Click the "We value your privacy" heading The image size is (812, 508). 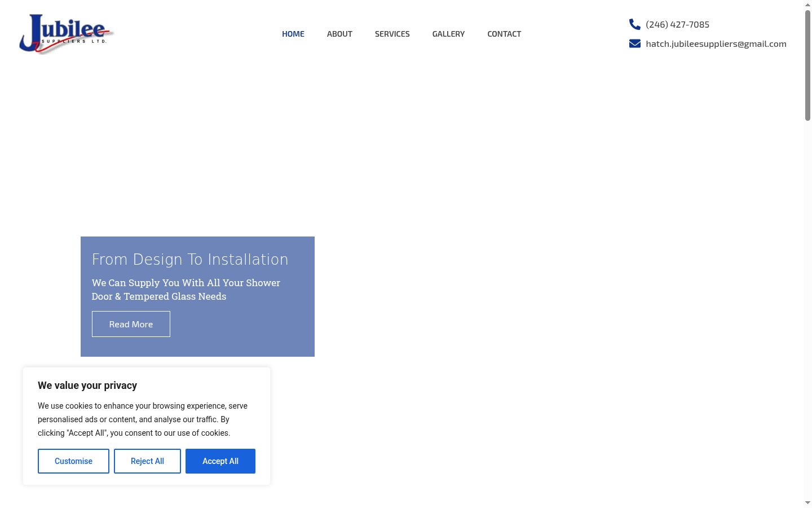tap(87, 386)
